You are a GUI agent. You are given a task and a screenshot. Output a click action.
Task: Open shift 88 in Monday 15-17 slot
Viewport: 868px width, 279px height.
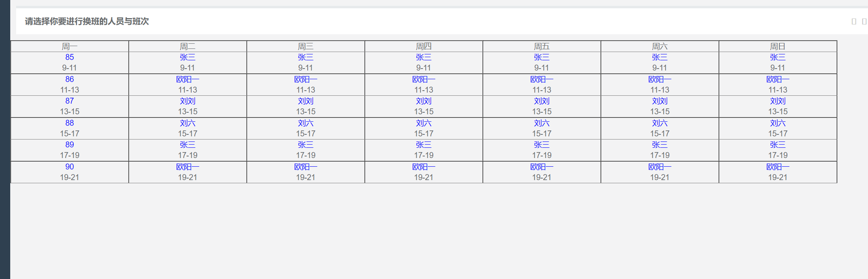click(x=70, y=123)
